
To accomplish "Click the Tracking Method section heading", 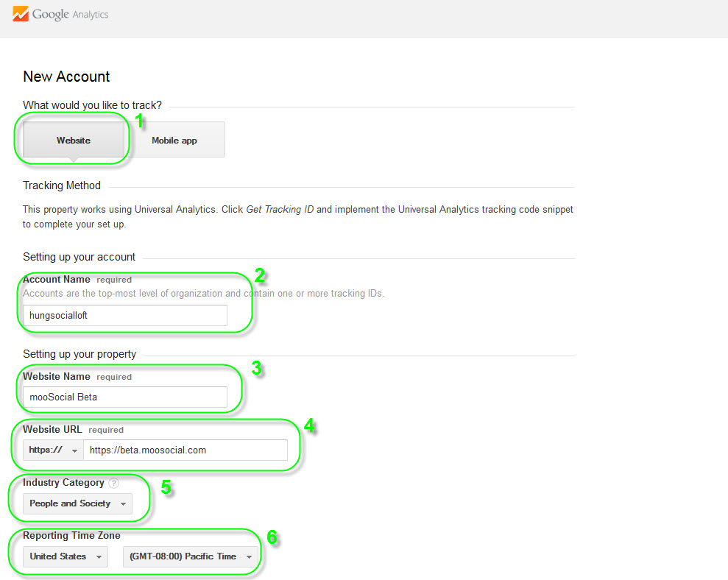I will tap(62, 185).
